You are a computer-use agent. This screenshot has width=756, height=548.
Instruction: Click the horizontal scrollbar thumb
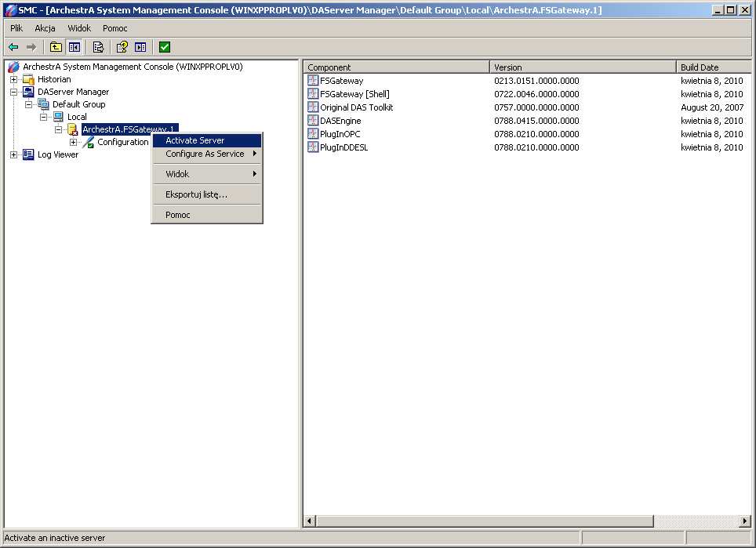click(x=485, y=521)
